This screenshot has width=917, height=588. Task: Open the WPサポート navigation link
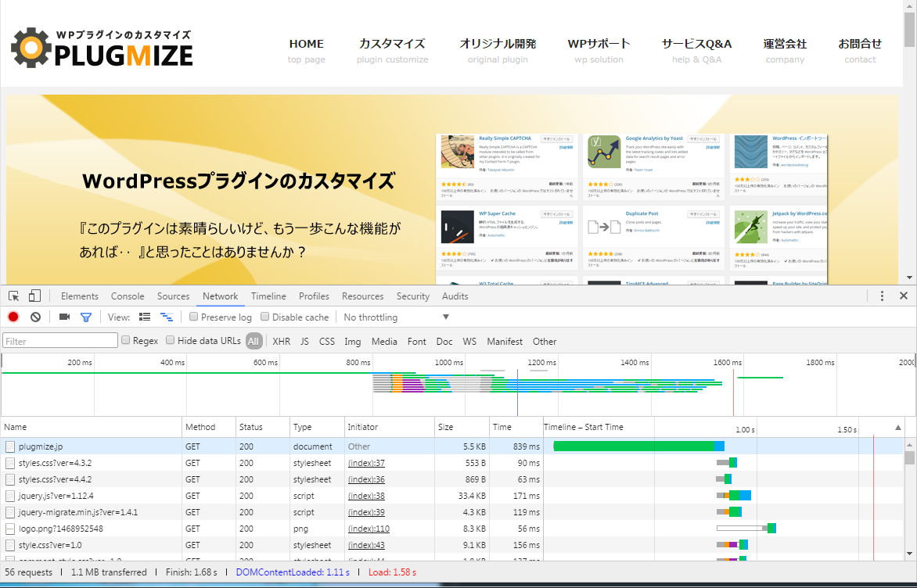click(599, 50)
